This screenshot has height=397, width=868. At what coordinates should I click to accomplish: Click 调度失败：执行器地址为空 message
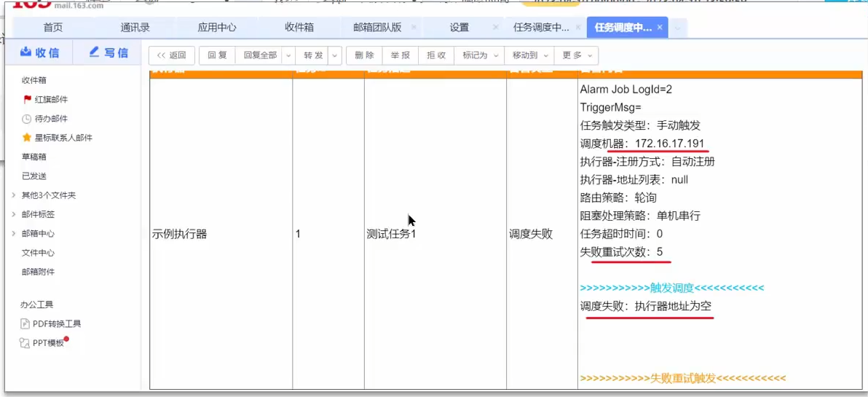point(645,306)
